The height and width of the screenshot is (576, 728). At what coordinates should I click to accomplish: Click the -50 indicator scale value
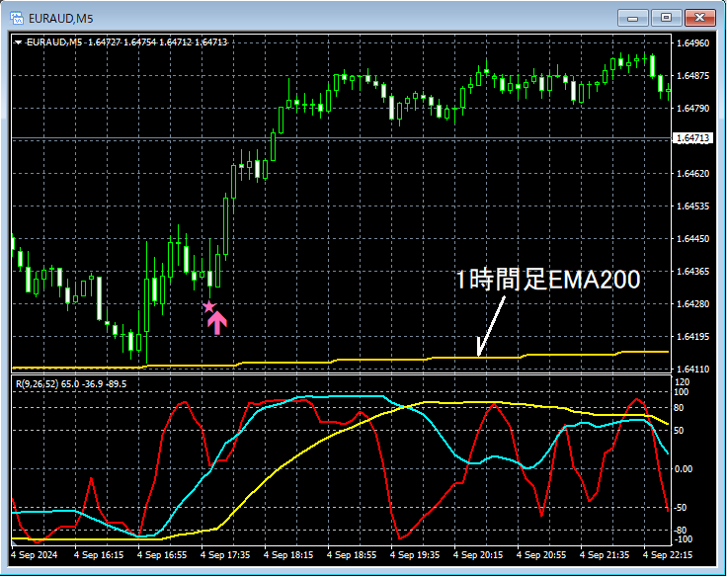pos(681,508)
